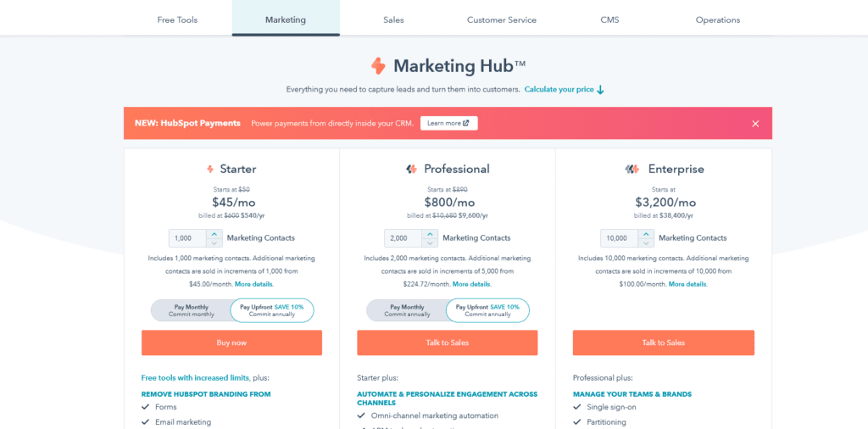The image size is (868, 429).
Task: Open Learn more in the Payments banner
Action: coord(449,124)
